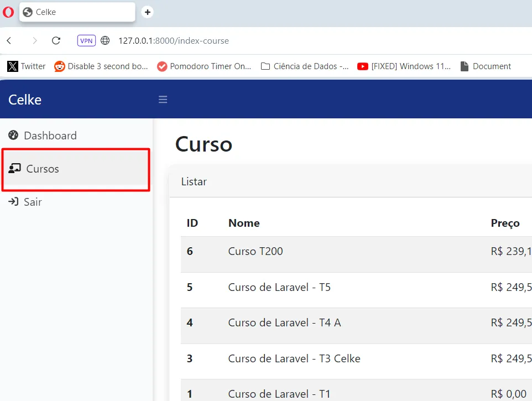
Task: Expand the Ciência de Dados bookmark folder
Action: (305, 66)
